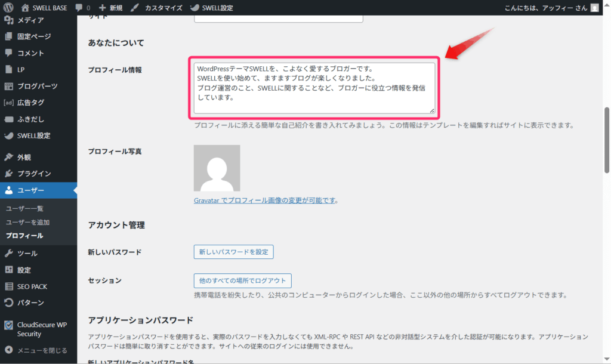Go to ユーザー一覧 submenu
Image resolution: width=611 pixels, height=364 pixels.
pyautogui.click(x=24, y=208)
